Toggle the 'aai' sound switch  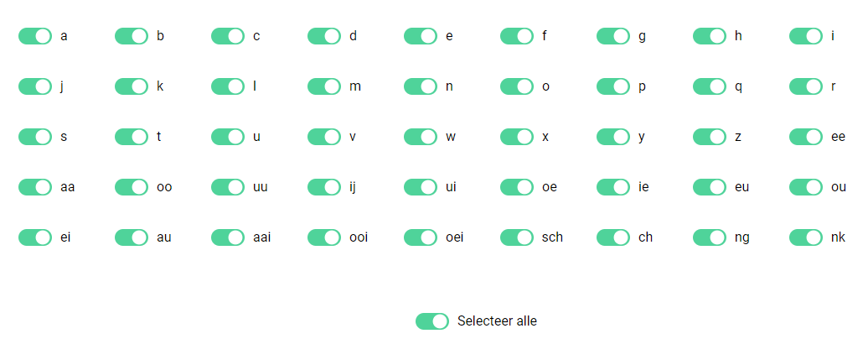[228, 237]
